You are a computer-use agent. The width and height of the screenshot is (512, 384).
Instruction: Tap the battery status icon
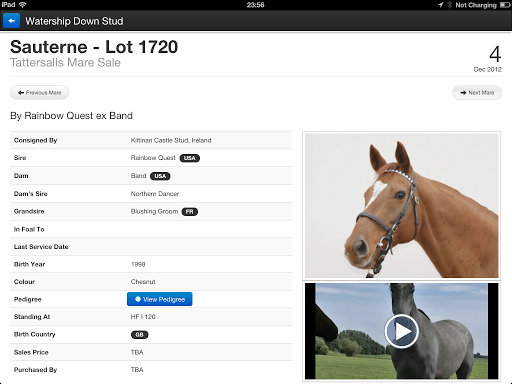tap(505, 5)
